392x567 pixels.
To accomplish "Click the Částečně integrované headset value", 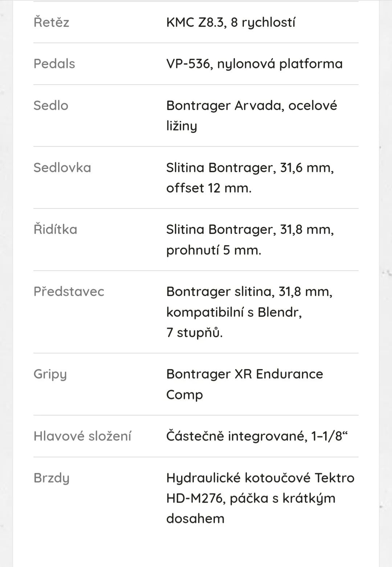I will pos(257,436).
